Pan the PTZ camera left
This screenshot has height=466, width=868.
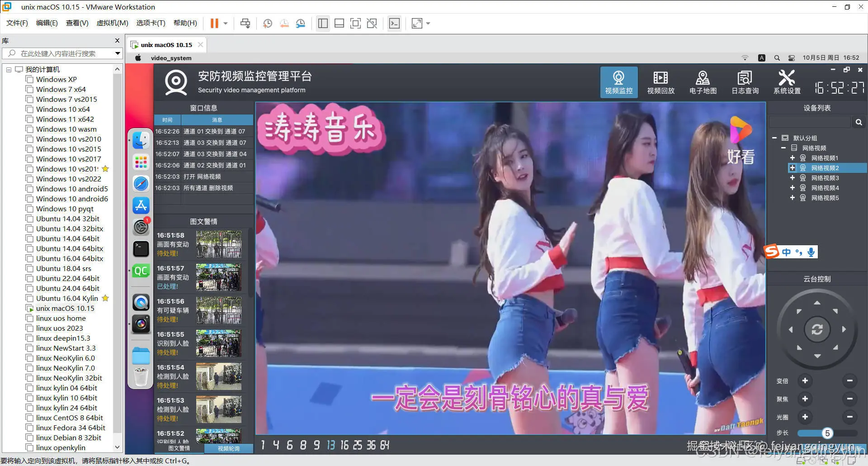(x=791, y=329)
